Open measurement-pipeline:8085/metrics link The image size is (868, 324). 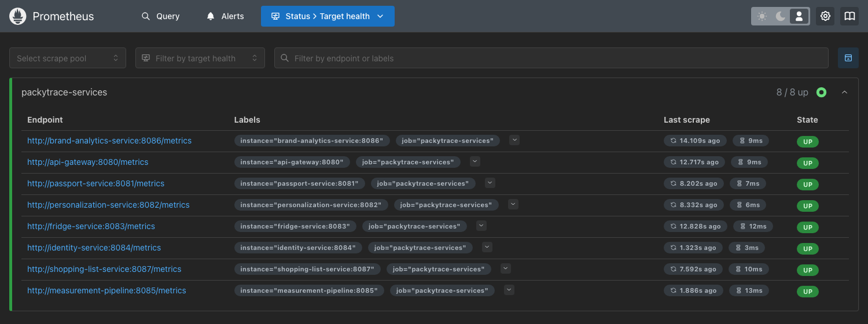click(x=106, y=290)
